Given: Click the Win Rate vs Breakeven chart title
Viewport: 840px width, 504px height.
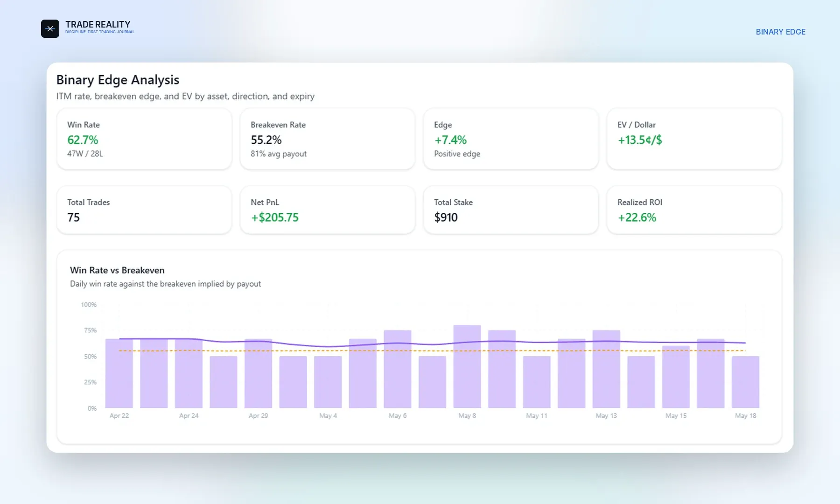Looking at the screenshot, I should point(117,270).
